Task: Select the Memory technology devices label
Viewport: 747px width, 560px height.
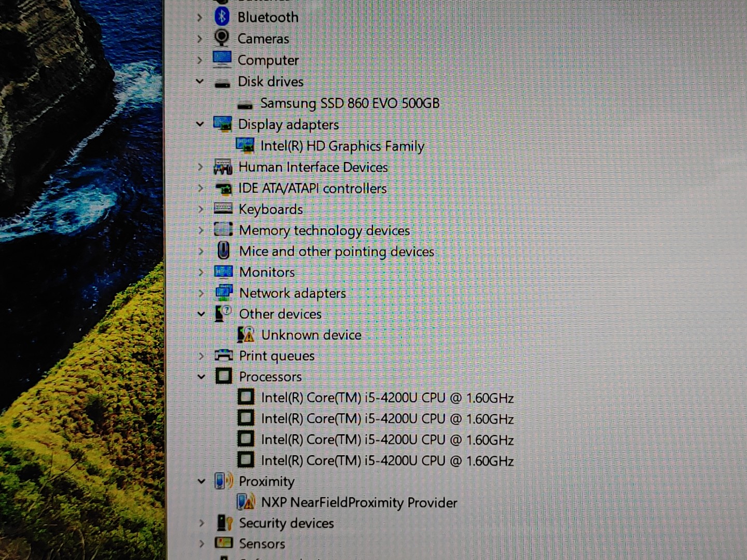Action: tap(324, 230)
